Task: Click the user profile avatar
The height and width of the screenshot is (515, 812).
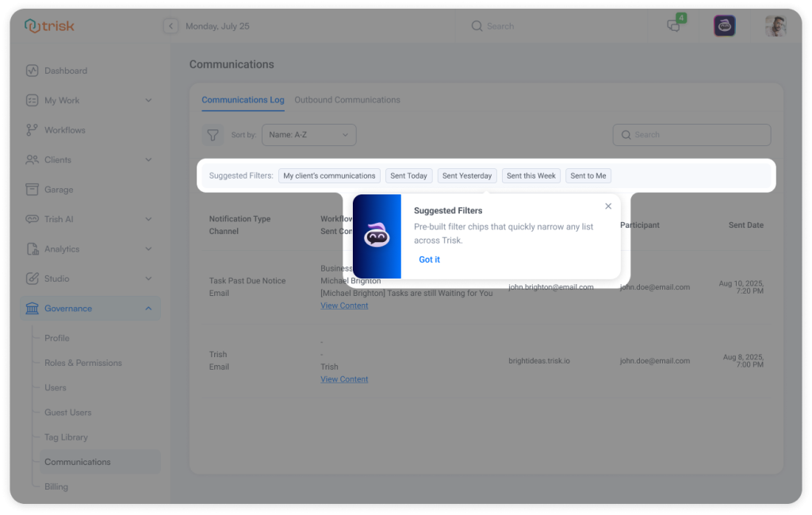Action: click(775, 26)
